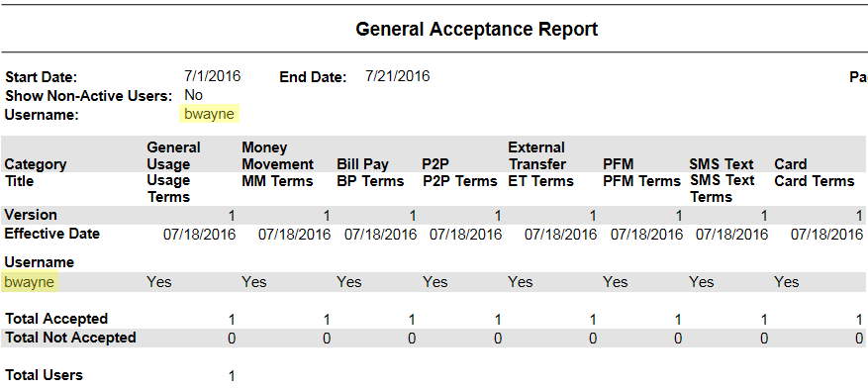
Task: Select the Bill Pay column header
Action: 362,164
